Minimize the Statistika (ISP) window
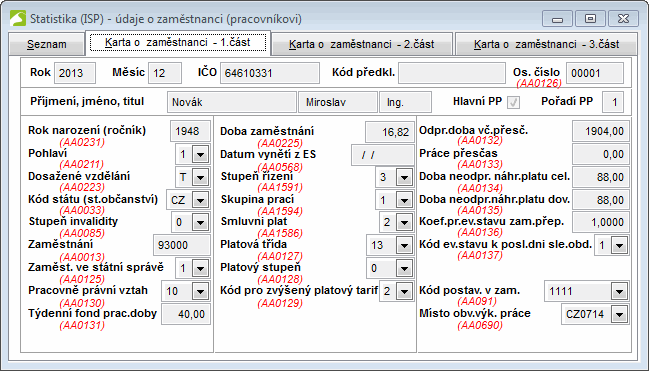 [x=558, y=19]
